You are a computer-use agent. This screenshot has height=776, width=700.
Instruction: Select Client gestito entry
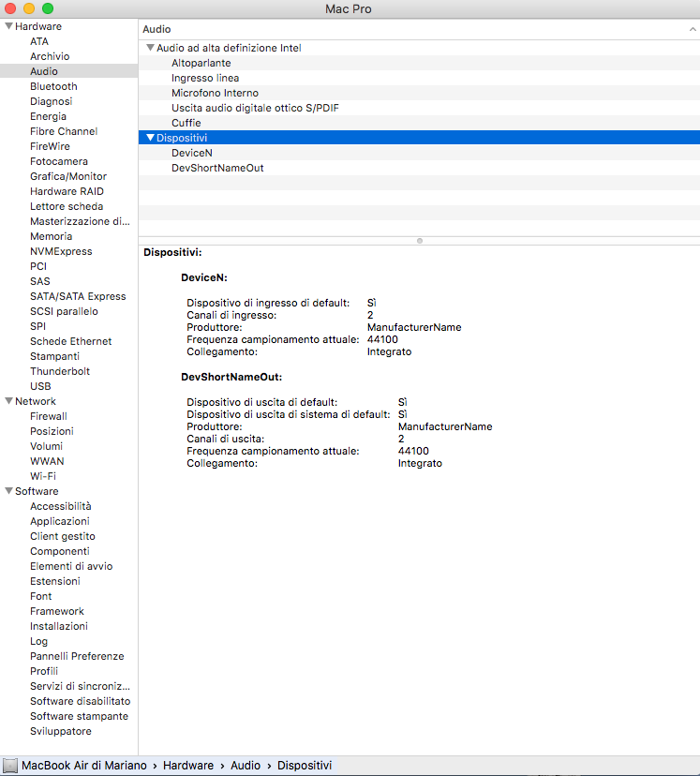coord(63,536)
